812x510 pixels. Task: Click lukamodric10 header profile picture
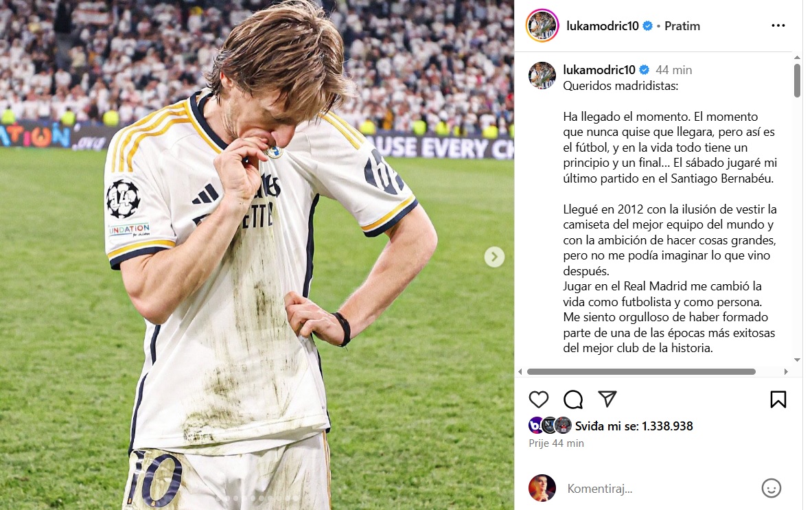542,25
